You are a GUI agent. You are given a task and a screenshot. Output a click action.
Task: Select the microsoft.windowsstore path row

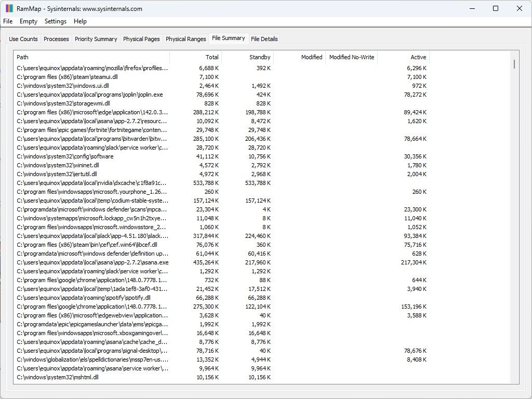click(222, 227)
